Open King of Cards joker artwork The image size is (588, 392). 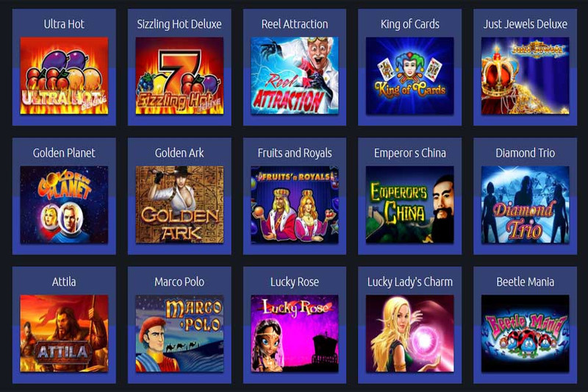pos(410,76)
